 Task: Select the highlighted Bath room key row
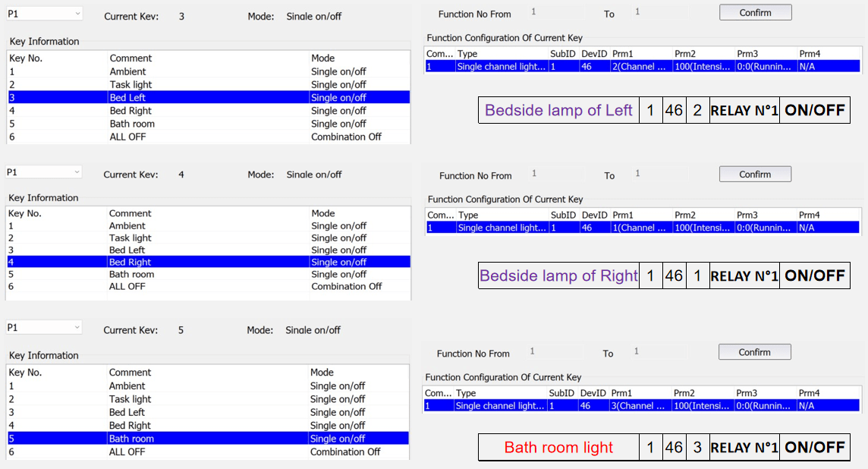coord(209,439)
